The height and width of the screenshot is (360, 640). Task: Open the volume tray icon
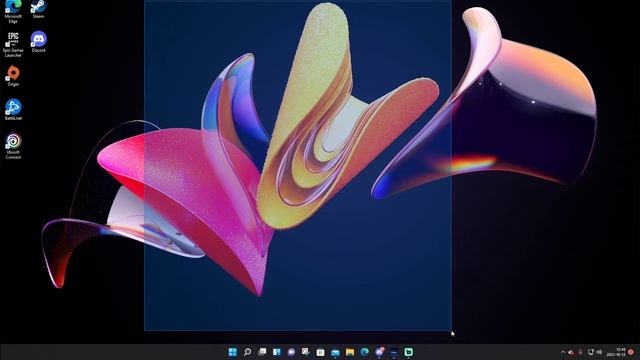point(599,352)
